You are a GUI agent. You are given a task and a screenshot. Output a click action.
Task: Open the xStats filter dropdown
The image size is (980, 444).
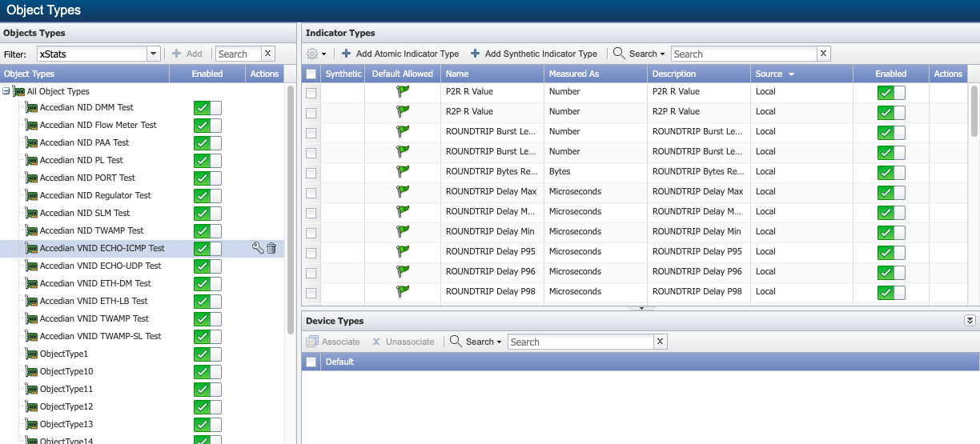(x=154, y=54)
